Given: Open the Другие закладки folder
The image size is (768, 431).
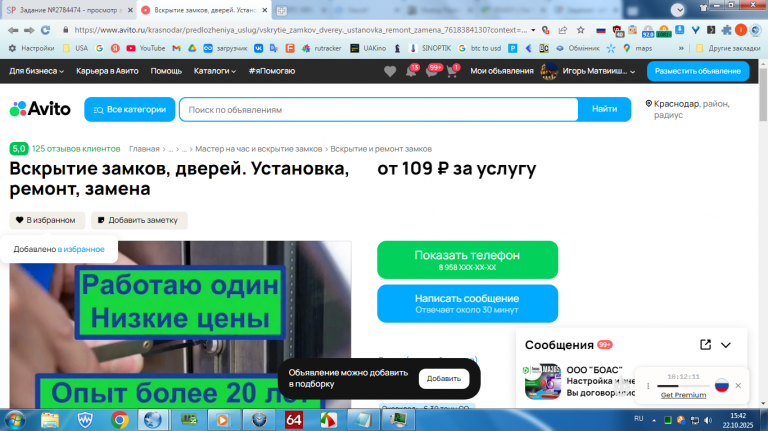Looking at the screenshot, I should pos(729,48).
